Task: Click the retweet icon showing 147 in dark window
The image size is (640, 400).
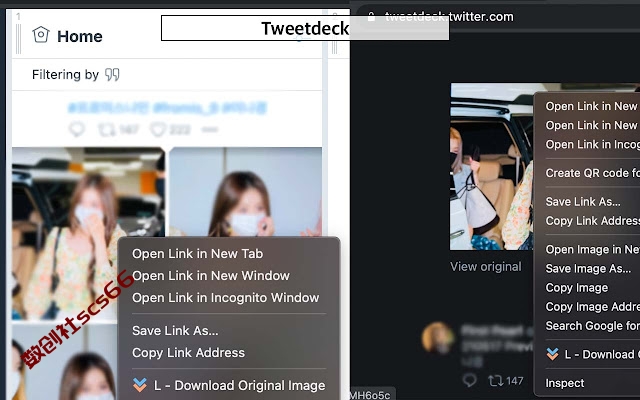Action: [x=496, y=381]
